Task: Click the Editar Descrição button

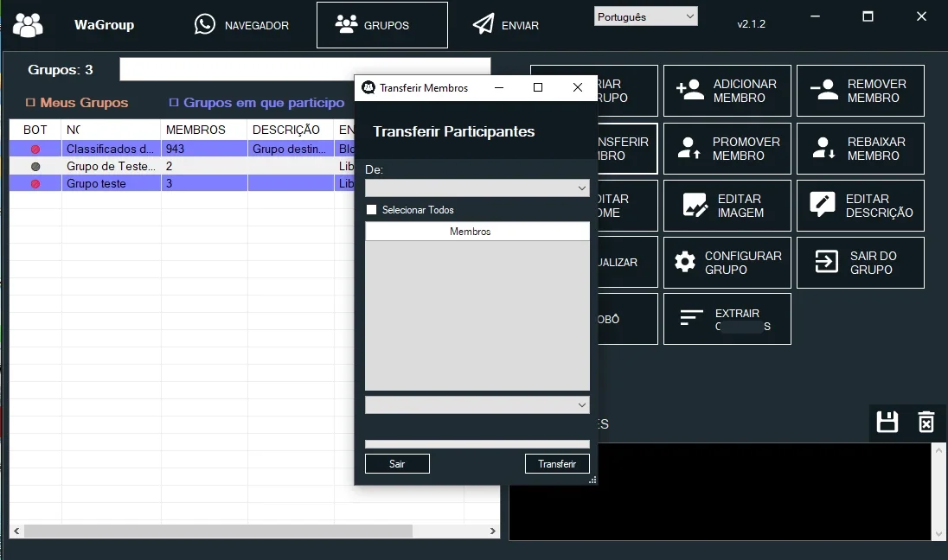Action: point(861,206)
